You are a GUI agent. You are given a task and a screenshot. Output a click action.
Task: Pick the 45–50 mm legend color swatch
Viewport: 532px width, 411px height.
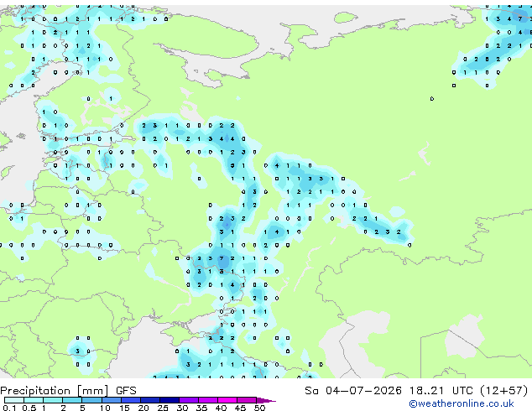247,400
